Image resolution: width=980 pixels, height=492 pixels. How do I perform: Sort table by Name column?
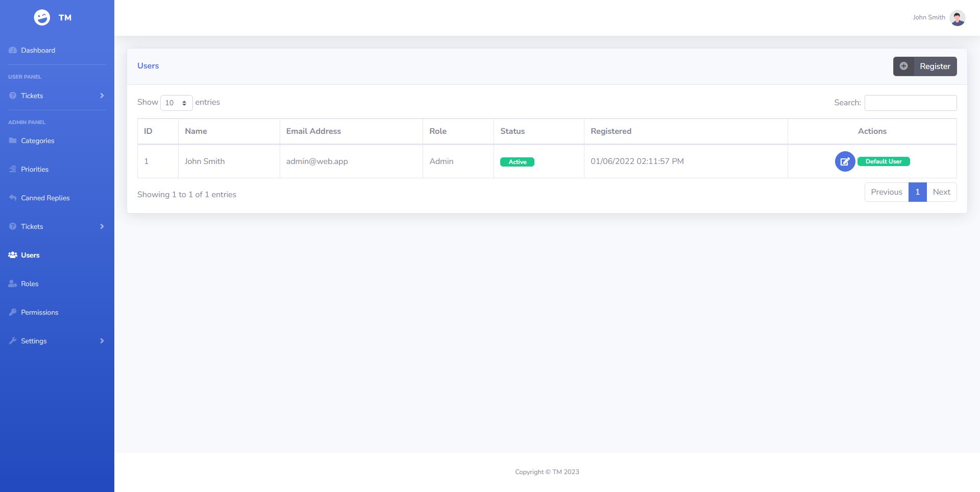196,131
